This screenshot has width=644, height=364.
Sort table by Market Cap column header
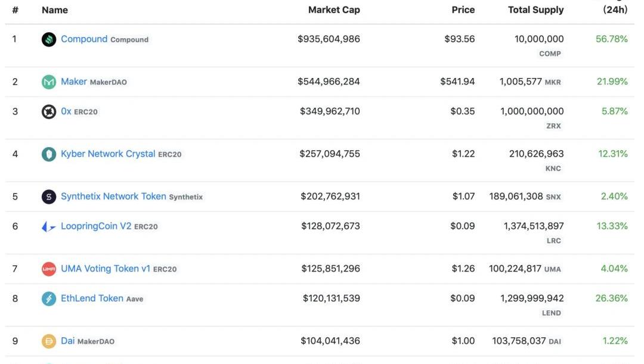click(x=334, y=10)
